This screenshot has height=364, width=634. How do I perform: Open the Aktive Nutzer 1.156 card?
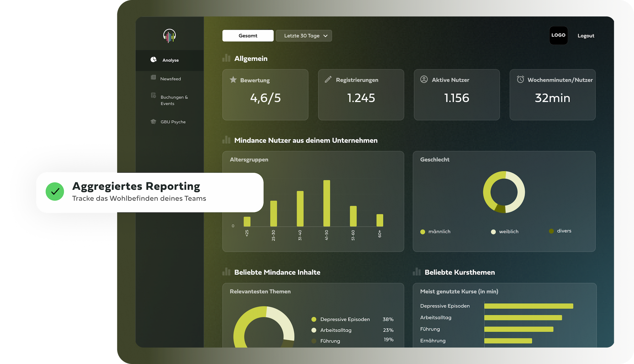click(457, 95)
